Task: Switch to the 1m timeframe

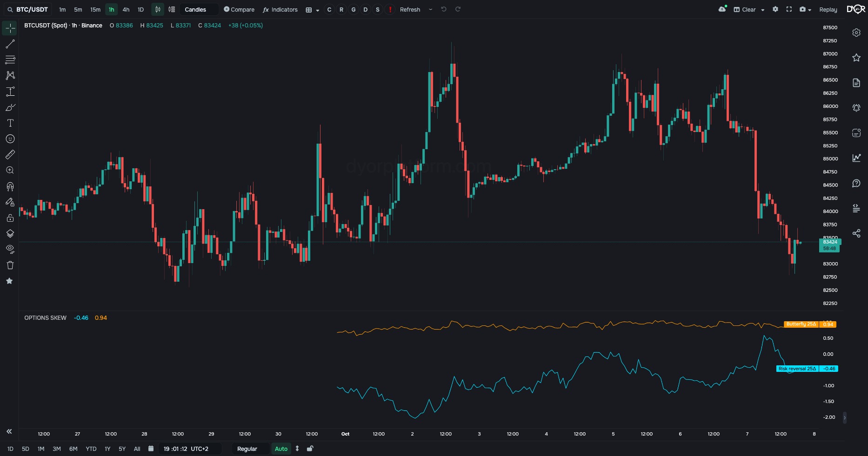Action: click(x=62, y=9)
